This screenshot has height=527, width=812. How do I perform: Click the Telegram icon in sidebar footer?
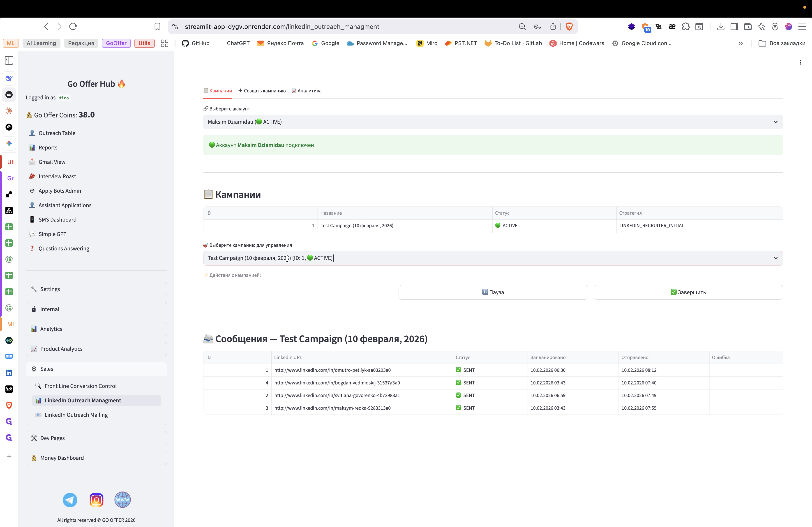tap(70, 500)
